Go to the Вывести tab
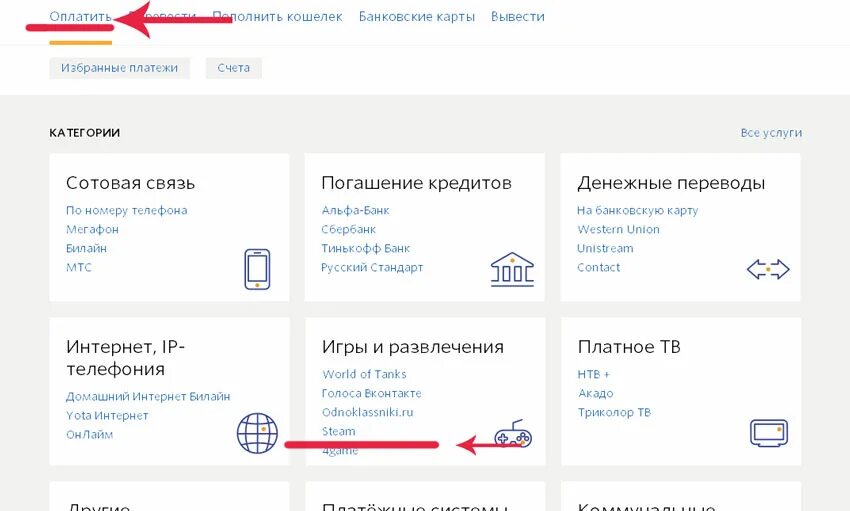 coord(518,17)
